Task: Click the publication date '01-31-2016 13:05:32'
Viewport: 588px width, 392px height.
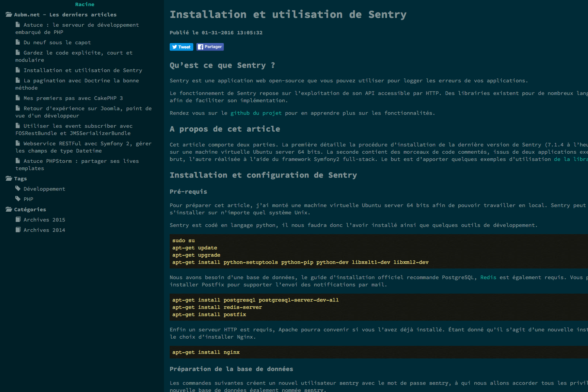Action: pos(232,33)
